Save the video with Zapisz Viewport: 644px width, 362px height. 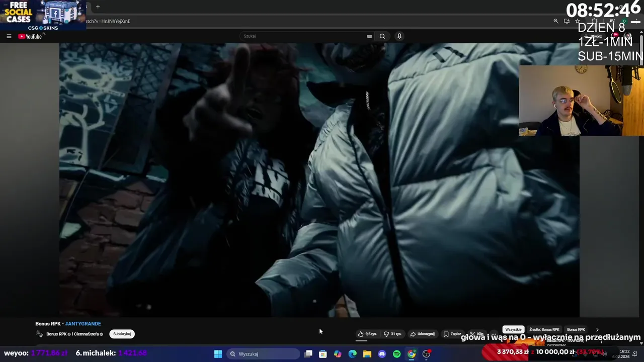point(452,334)
